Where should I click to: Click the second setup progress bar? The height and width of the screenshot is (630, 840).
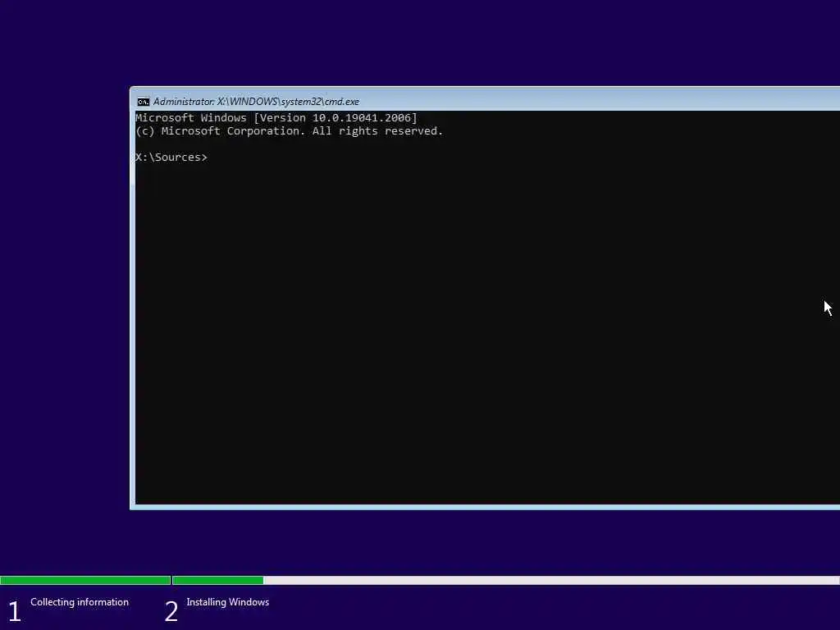click(506, 580)
